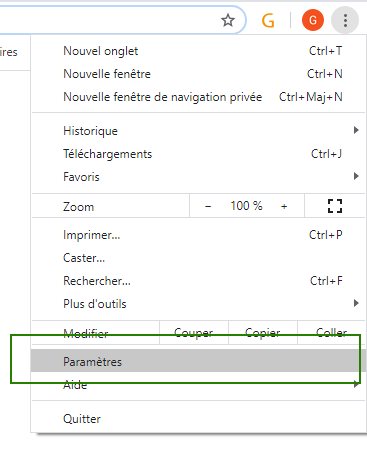Expand the Favoris submenu
This screenshot has height=474, width=367.
198,177
